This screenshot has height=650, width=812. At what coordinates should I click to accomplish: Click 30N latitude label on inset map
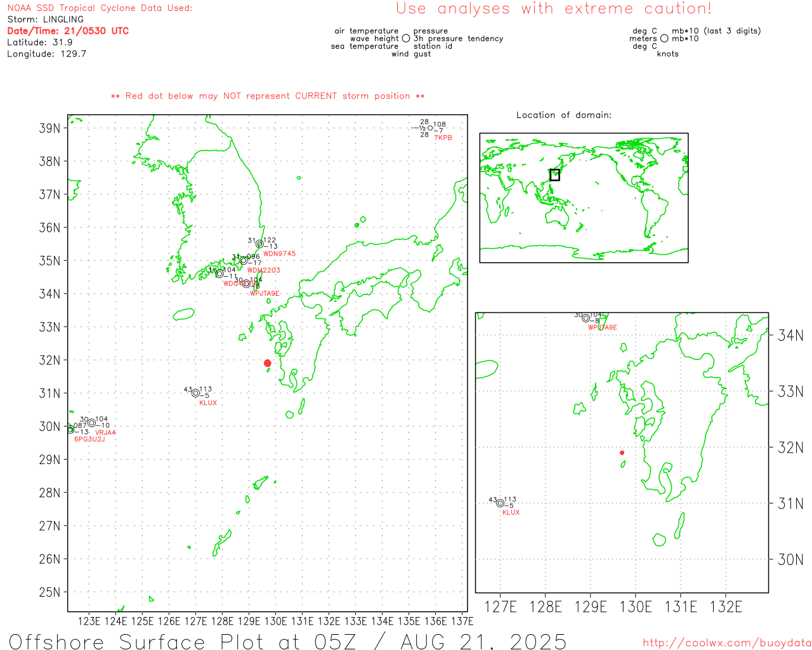tap(790, 559)
